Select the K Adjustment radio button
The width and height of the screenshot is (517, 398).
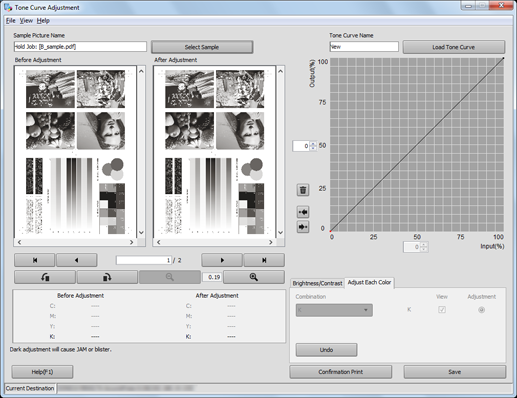pyautogui.click(x=481, y=310)
